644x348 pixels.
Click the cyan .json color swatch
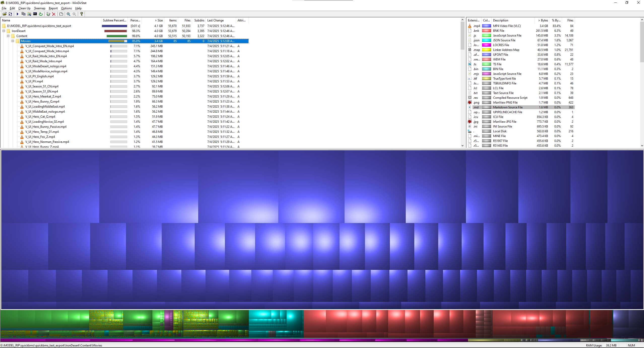[x=486, y=40]
